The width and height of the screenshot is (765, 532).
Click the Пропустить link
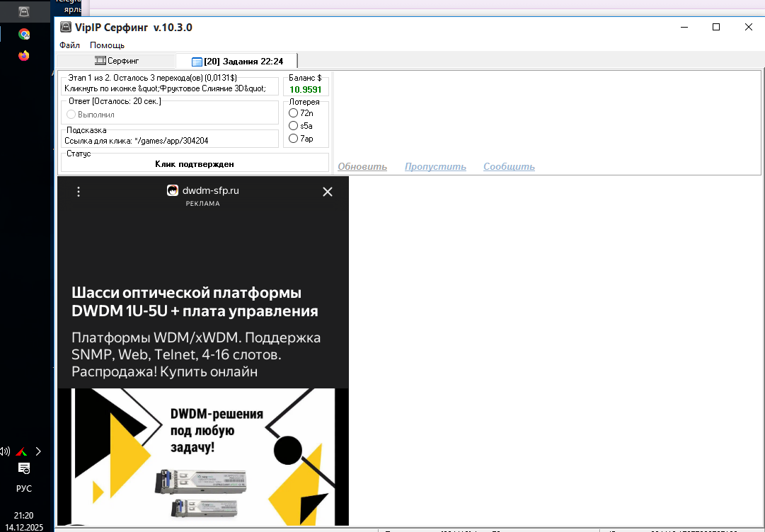(x=435, y=167)
